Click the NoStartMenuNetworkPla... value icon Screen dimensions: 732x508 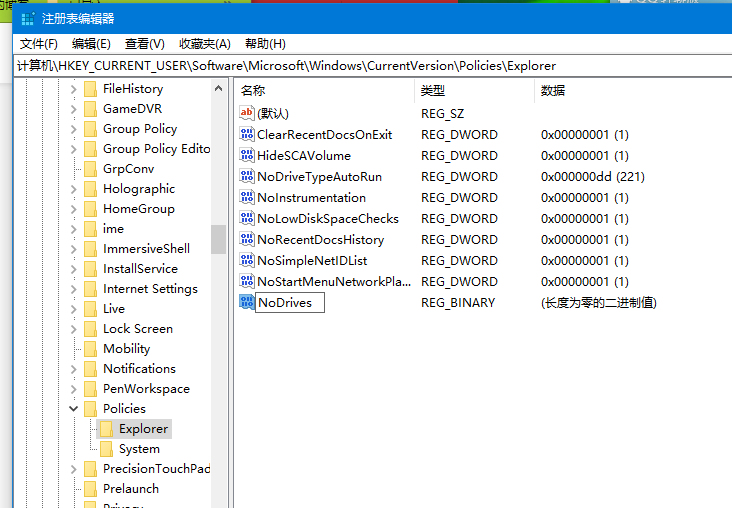(246, 281)
